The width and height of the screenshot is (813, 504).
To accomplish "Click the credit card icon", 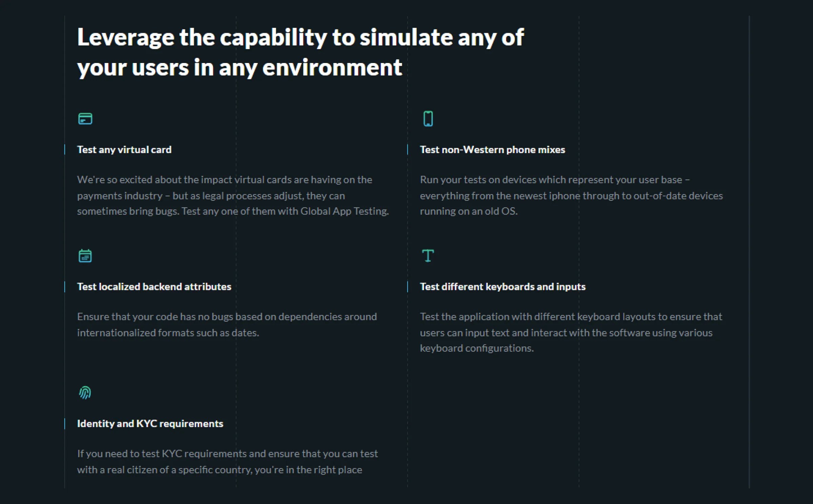I will [x=85, y=119].
